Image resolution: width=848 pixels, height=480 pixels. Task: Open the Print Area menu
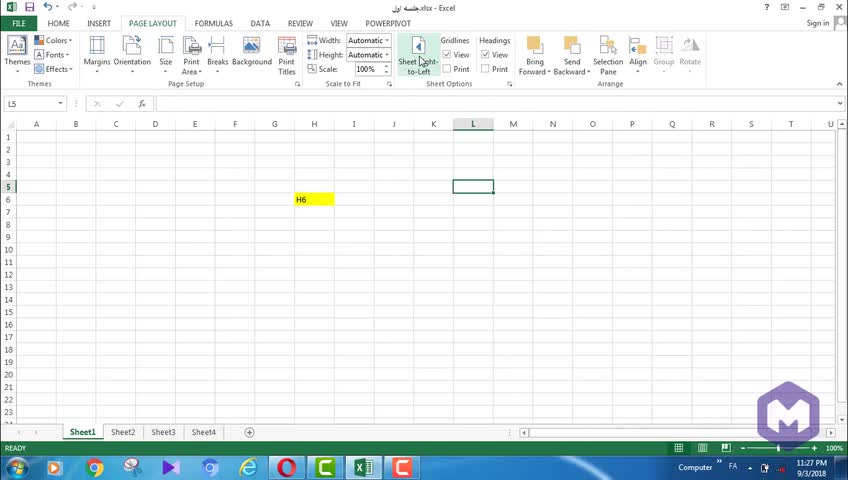(x=191, y=54)
